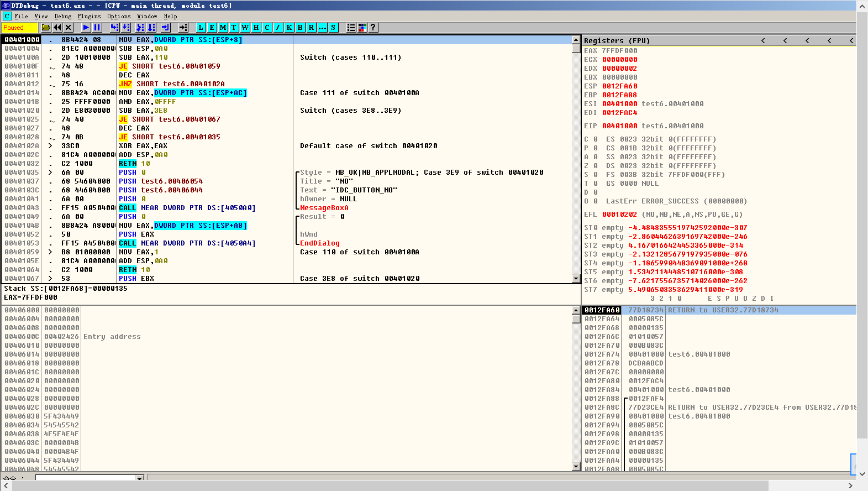Show CPU window with C button
868x491 pixels.
click(267, 28)
